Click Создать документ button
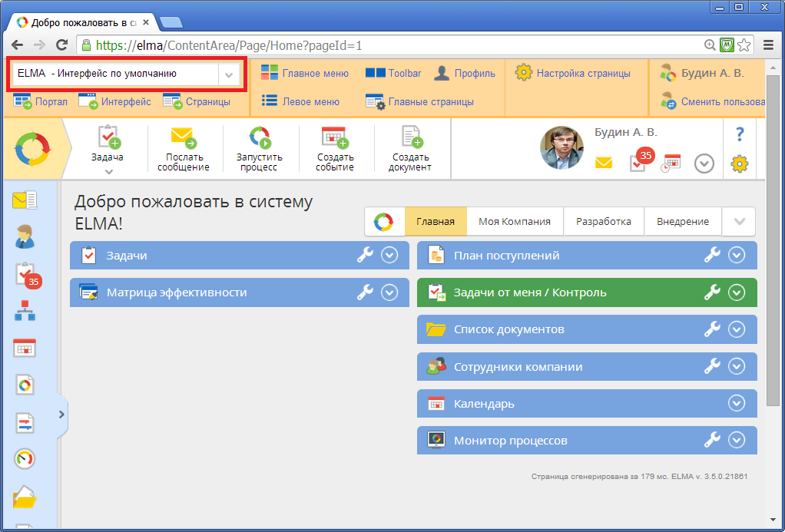The height and width of the screenshot is (532, 785). (410, 149)
